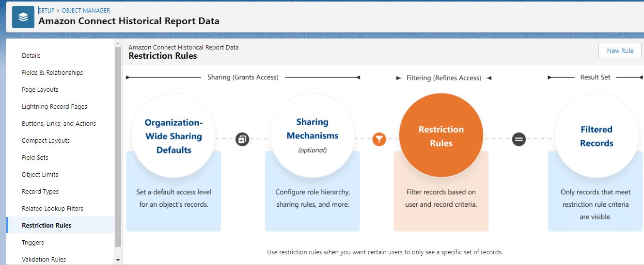
Task: Click the equals sign circle icon
Action: [518, 139]
